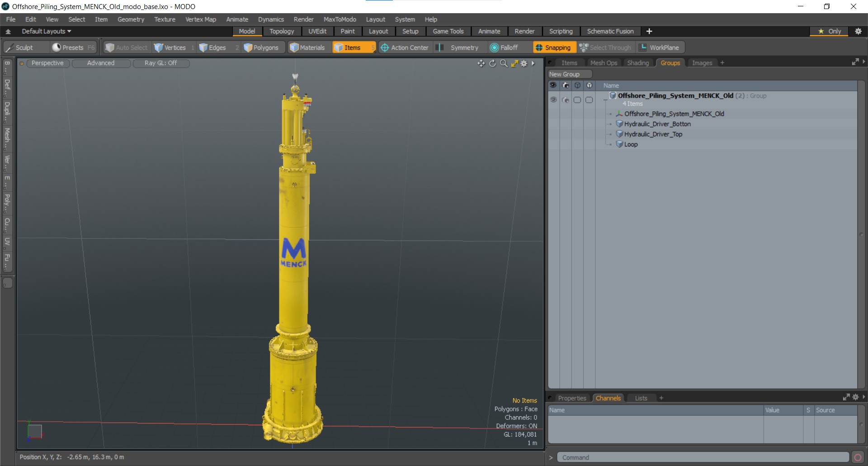This screenshot has height=466, width=868.
Task: Click the New Group button
Action: coord(570,74)
